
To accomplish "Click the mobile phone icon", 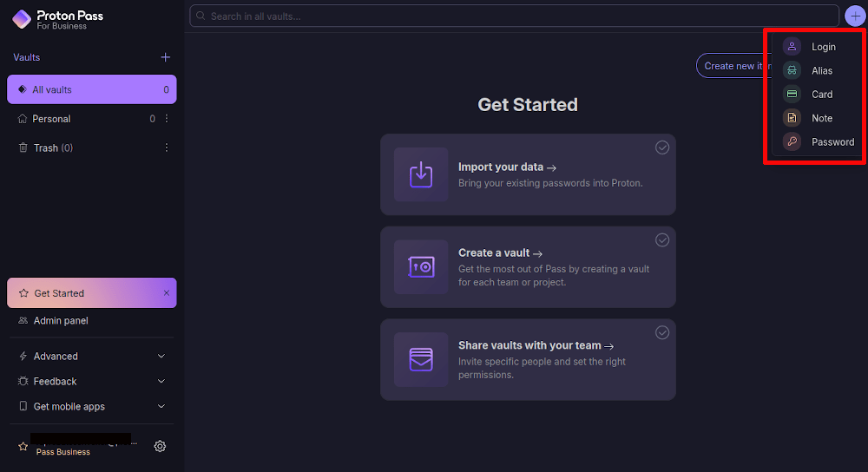I will pos(23,406).
